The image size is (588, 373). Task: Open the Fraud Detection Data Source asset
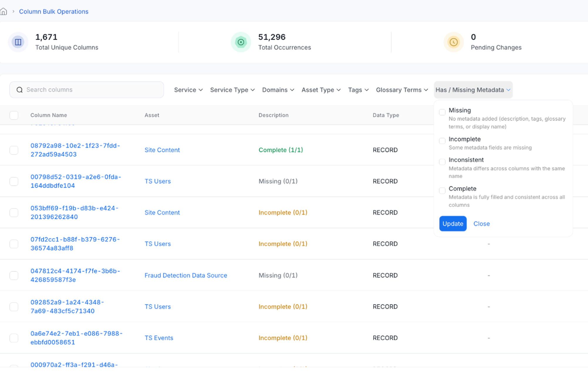(x=186, y=275)
